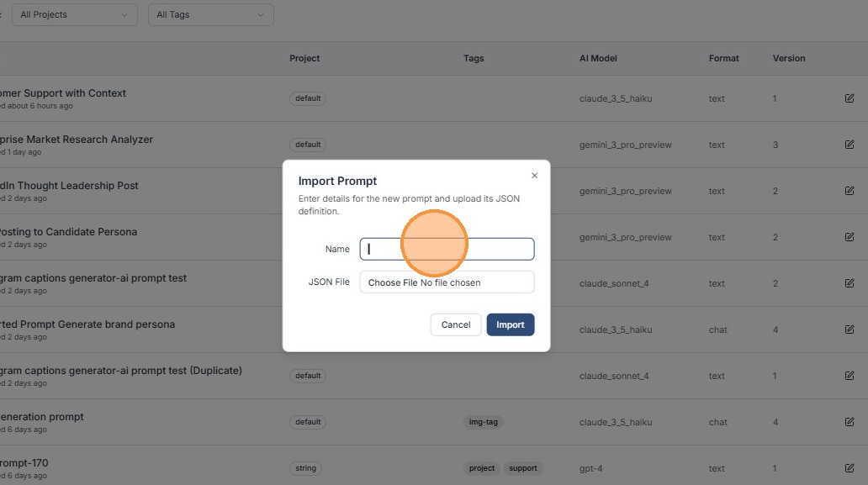This screenshot has width=868, height=485.
Task: Edit the LinkedIn Thought Leadership Post prompt
Action: [849, 191]
